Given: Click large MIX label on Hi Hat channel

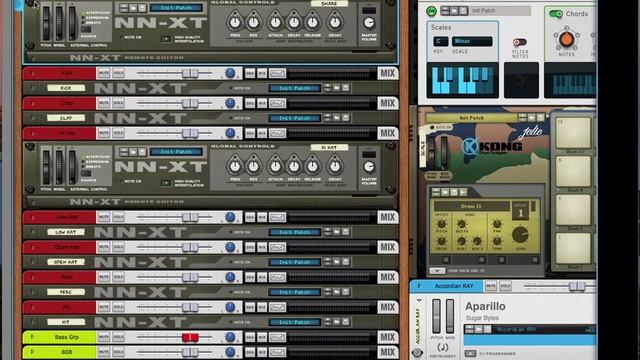Looking at the screenshot, I should [x=387, y=133].
